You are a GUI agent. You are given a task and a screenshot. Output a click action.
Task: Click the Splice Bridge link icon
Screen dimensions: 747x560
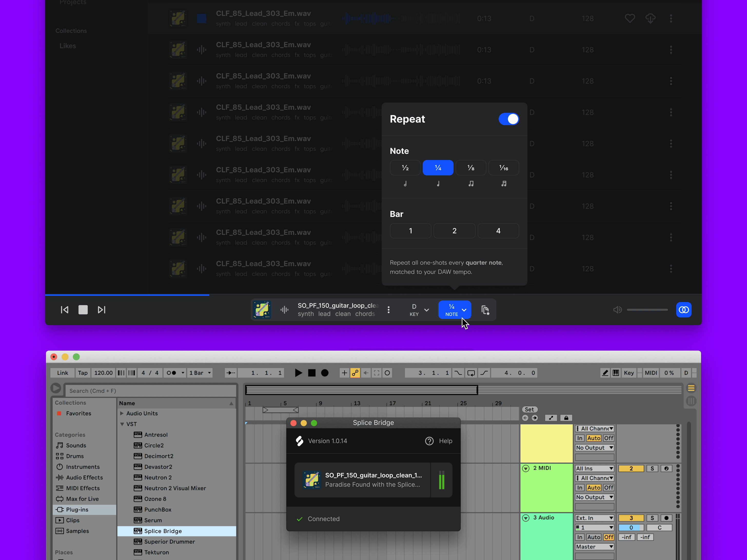pos(684,310)
